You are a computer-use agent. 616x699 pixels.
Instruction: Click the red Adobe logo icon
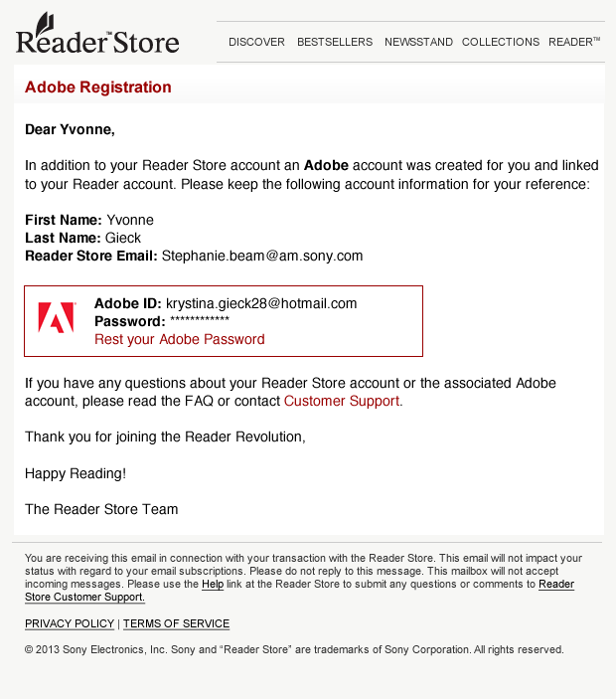pos(56,318)
